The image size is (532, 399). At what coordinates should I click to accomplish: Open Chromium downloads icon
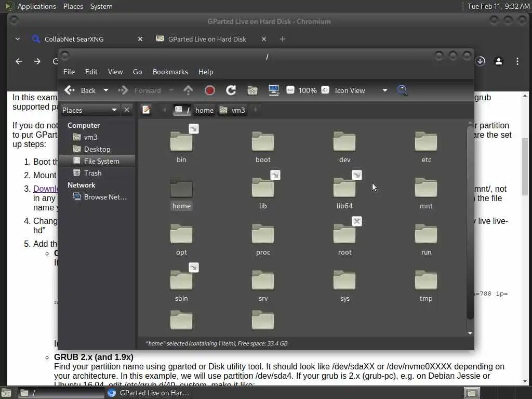(x=480, y=61)
